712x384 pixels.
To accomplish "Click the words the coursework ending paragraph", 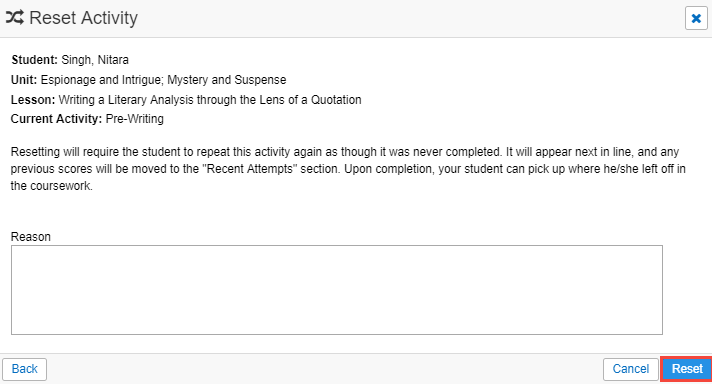I will pyautogui.click(x=51, y=186).
